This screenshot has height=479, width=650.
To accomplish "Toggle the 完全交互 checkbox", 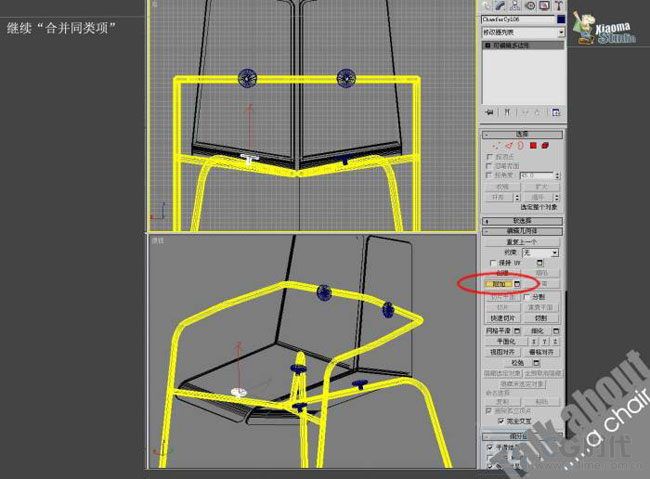I will [501, 421].
